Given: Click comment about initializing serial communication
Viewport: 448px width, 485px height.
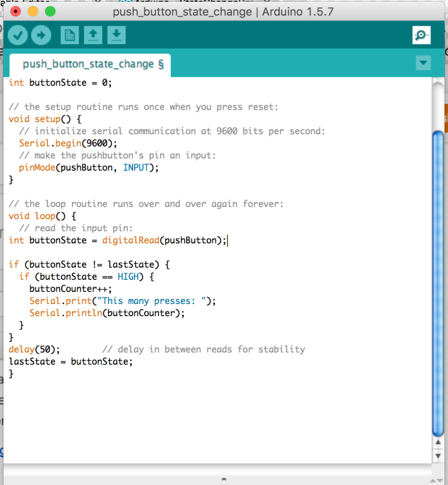Looking at the screenshot, I should click(172, 131).
